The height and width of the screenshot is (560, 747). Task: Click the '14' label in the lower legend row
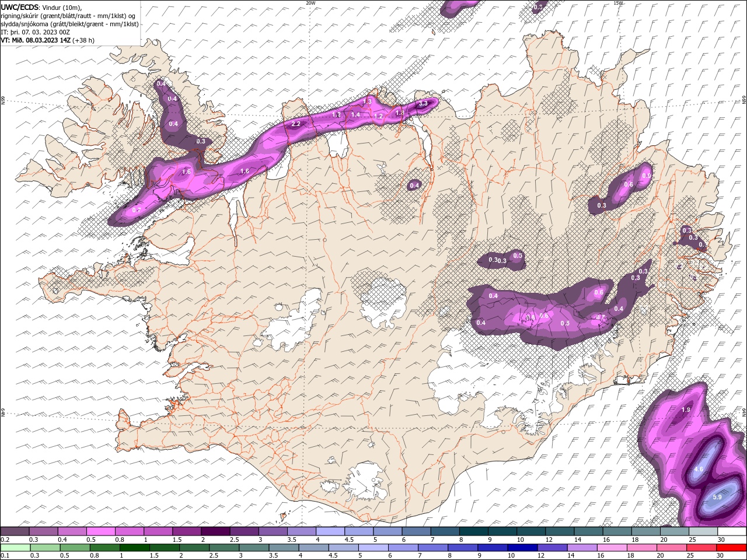[x=570, y=556]
